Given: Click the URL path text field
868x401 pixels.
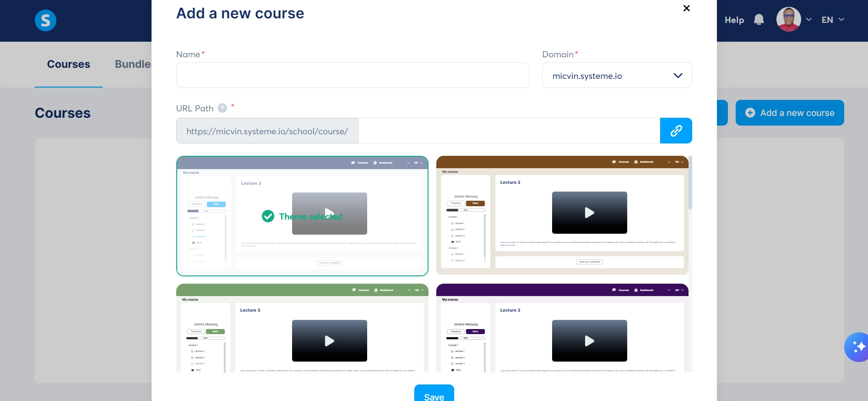Looking at the screenshot, I should coord(509,131).
